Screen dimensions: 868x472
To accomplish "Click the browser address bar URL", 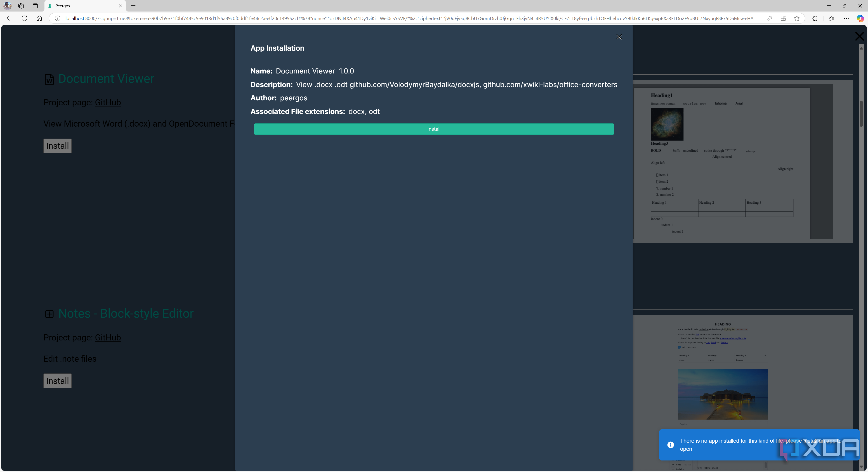I will coord(411,18).
